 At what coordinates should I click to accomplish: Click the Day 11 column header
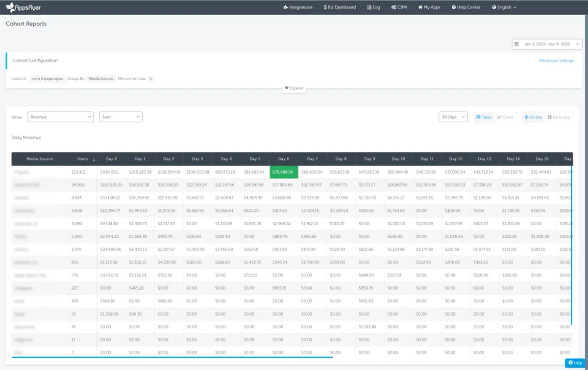click(x=427, y=159)
